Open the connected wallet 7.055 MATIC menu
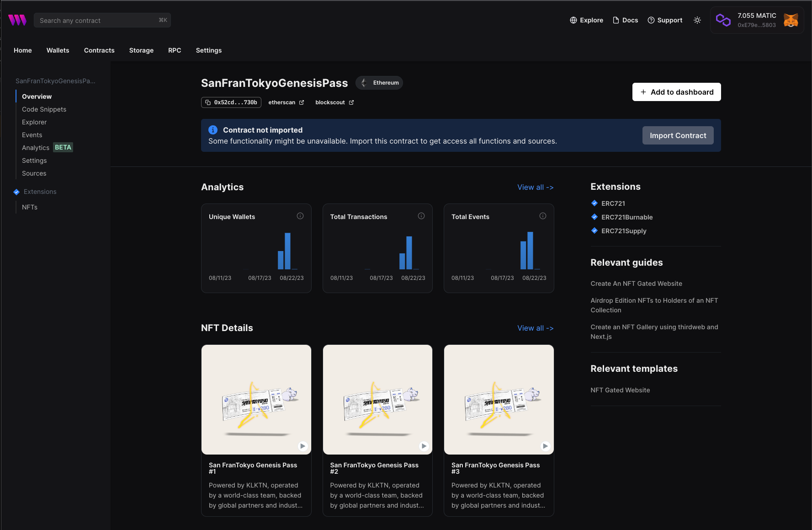Image resolution: width=812 pixels, height=530 pixels. (757, 20)
